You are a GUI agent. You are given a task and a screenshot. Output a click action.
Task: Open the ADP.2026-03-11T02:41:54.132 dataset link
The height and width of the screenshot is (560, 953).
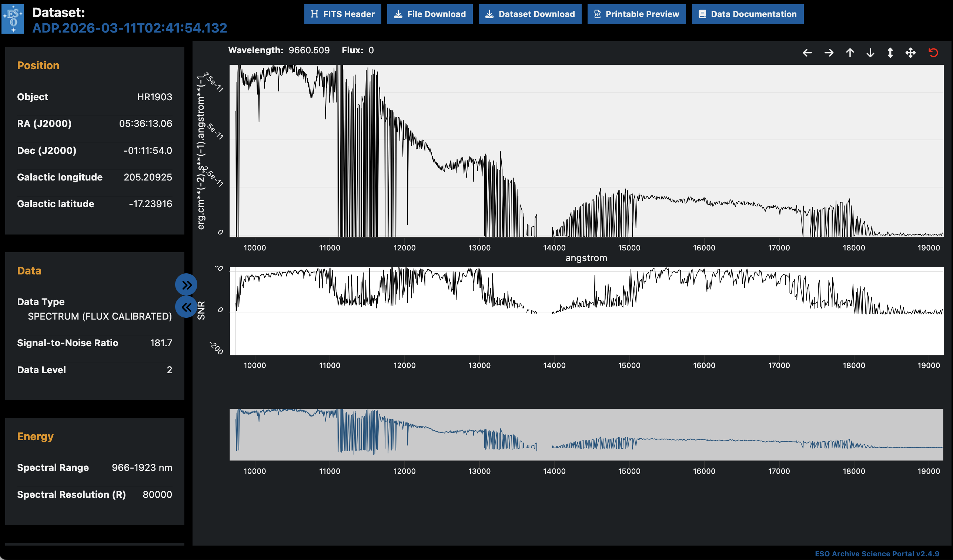(129, 28)
